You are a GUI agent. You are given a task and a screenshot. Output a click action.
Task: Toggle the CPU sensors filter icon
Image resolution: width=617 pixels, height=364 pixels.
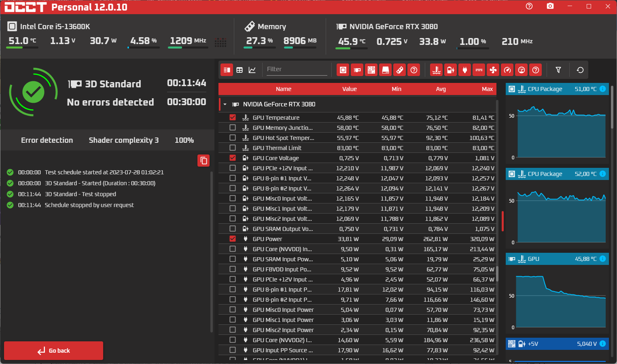[343, 70]
